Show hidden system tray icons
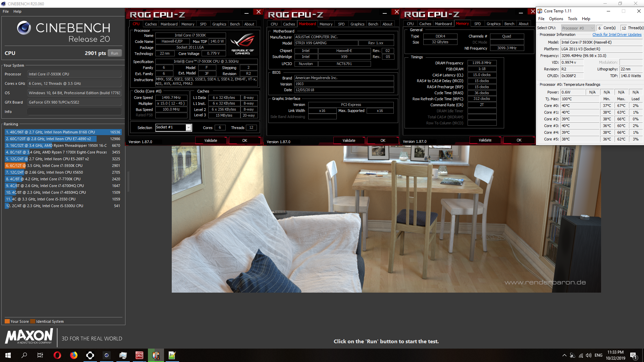Image resolution: width=644 pixels, height=362 pixels. click(564, 355)
